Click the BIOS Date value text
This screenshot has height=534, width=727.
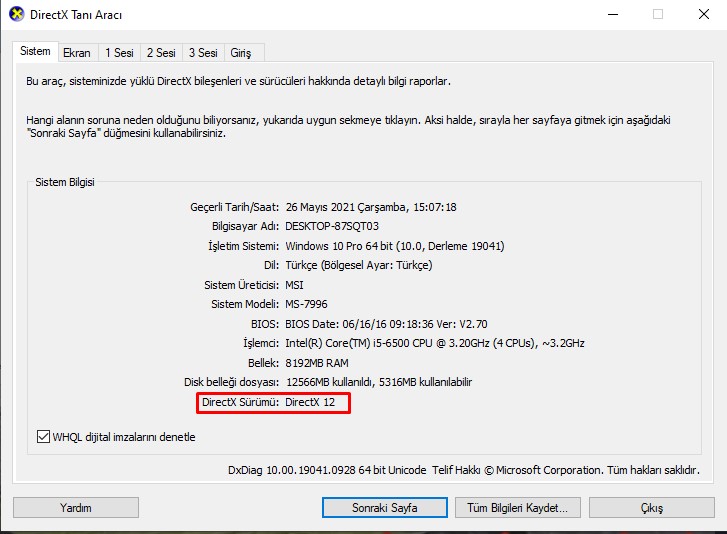click(x=386, y=324)
